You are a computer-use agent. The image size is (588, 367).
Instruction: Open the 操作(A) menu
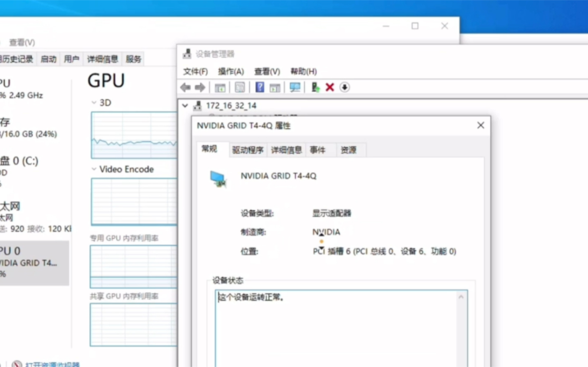(x=231, y=71)
